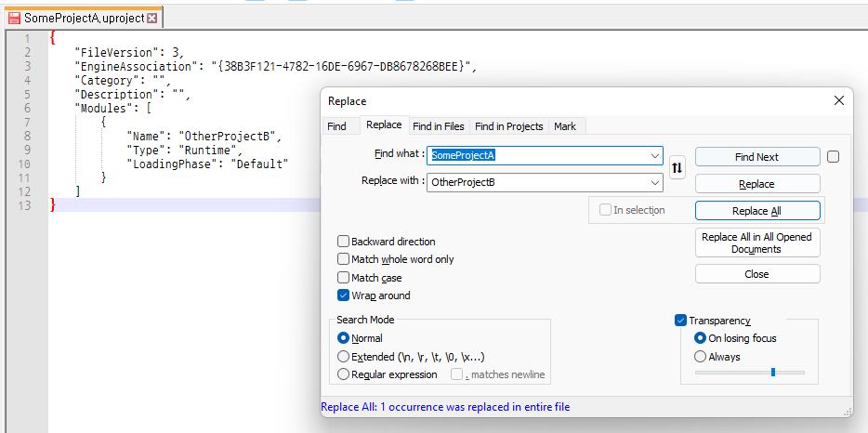The height and width of the screenshot is (433, 868).
Task: Close the SomeProjectA.uproject tab with red X
Action: [x=152, y=18]
